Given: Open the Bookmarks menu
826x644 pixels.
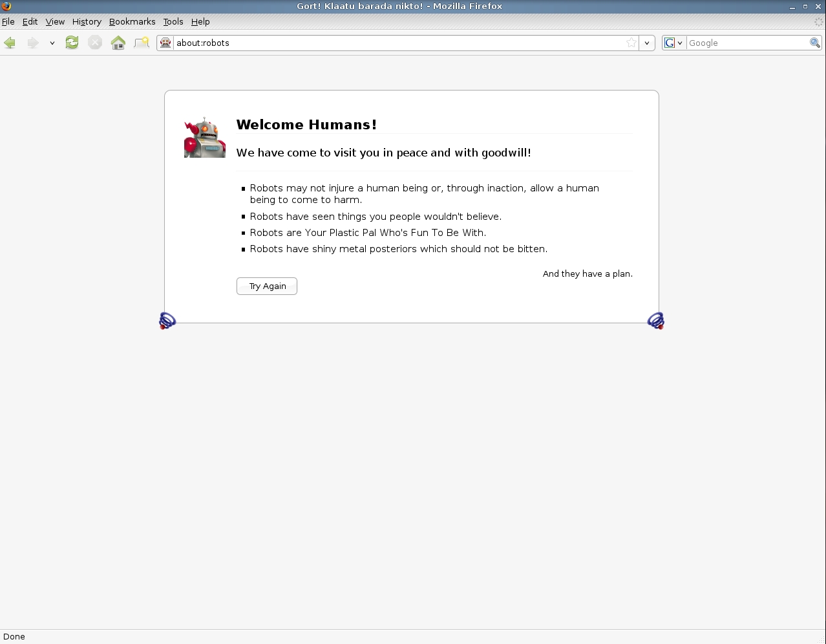Looking at the screenshot, I should [132, 21].
